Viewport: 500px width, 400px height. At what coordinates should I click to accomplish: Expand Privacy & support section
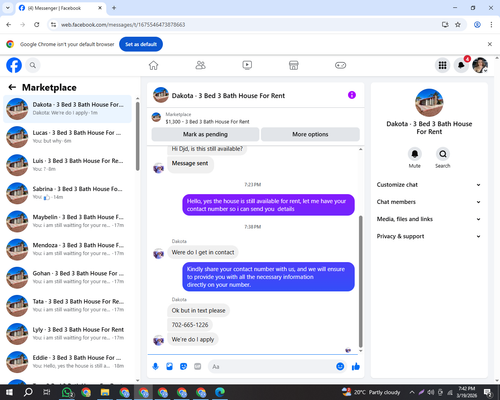tap(429, 236)
